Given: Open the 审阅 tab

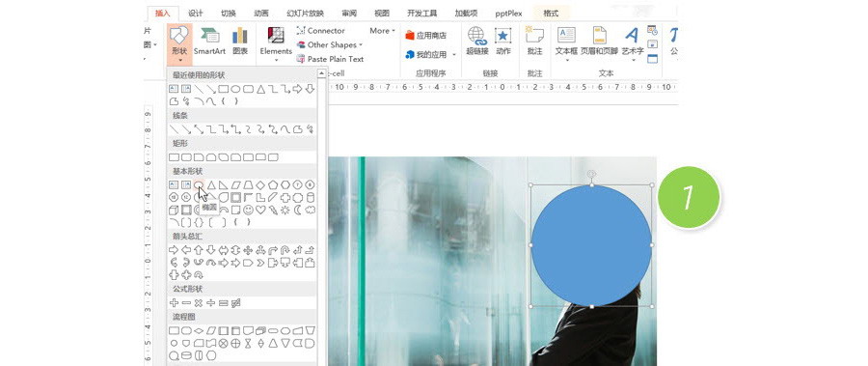Looking at the screenshot, I should 349,14.
